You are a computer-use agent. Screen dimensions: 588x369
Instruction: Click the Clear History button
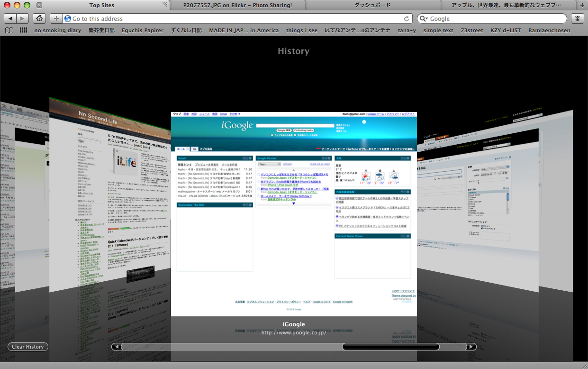pos(28,347)
